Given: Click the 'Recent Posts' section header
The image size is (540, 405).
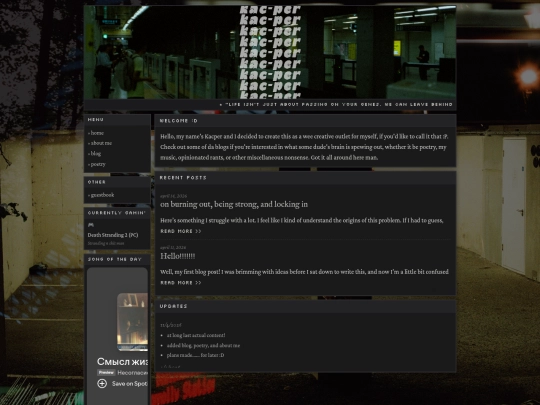Looking at the screenshot, I should (x=183, y=177).
